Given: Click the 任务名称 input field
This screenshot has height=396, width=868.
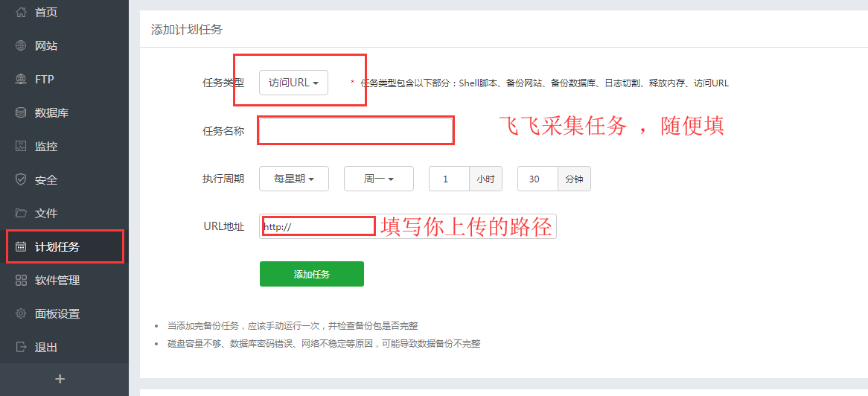Looking at the screenshot, I should pyautogui.click(x=356, y=131).
